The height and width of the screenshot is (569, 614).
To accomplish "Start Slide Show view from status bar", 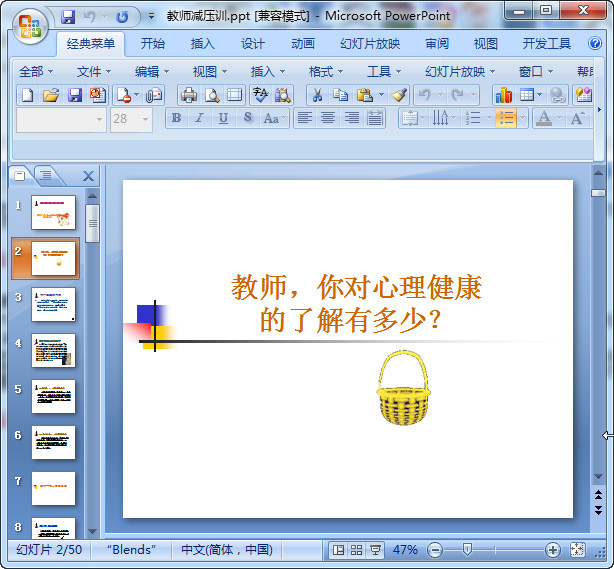I will pyautogui.click(x=375, y=550).
